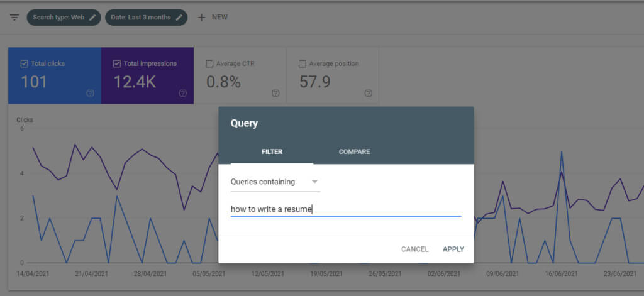Click the 0.8% average CTR value

(223, 82)
